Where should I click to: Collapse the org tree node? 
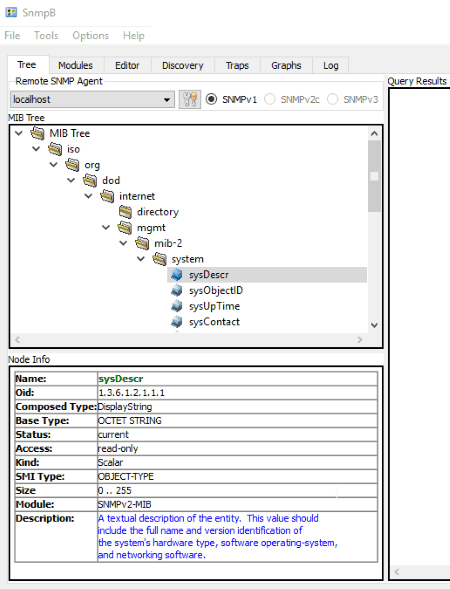[54, 165]
